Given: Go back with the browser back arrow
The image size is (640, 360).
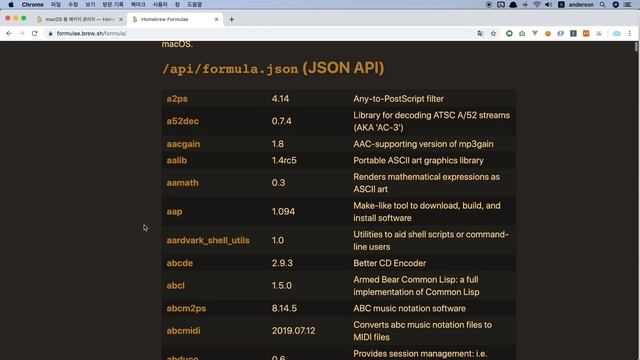Looking at the screenshot, I should [x=9, y=33].
